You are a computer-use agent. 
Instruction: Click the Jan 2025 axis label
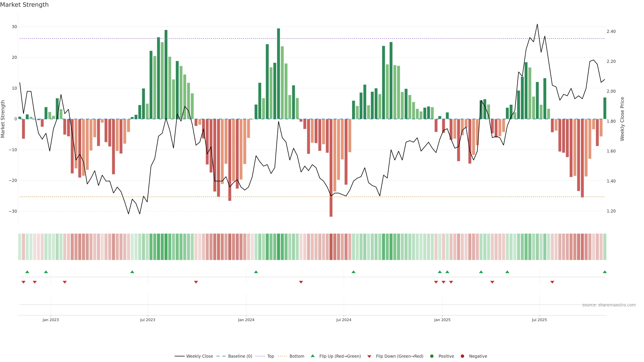pos(442,320)
